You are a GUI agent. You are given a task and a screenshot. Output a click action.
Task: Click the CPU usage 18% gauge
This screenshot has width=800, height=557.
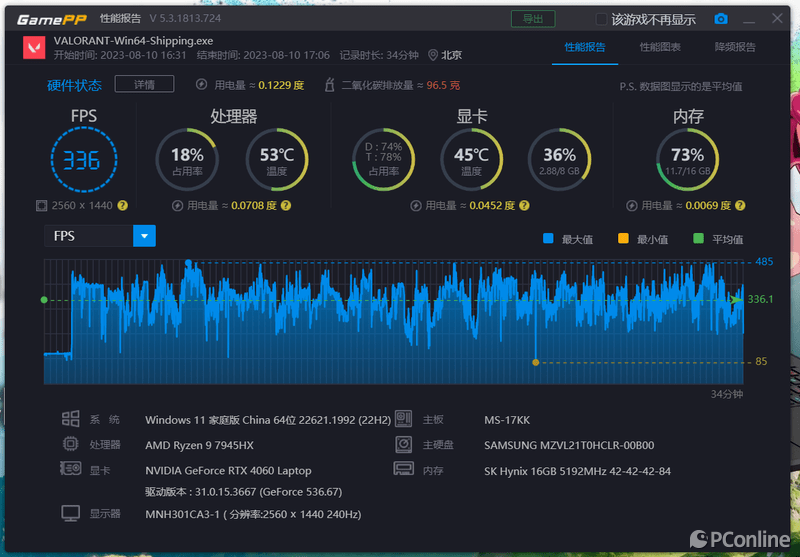click(x=187, y=159)
